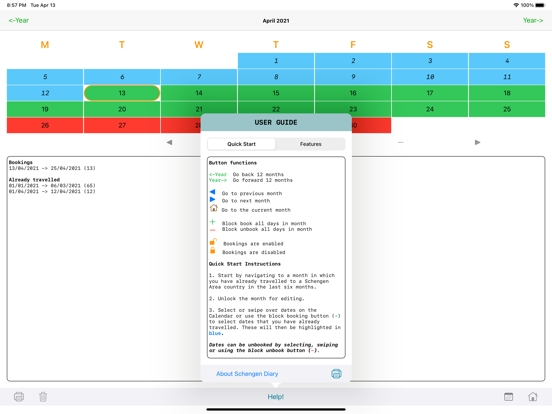Viewport: 552px width, 414px height.
Task: Click travelled line 01/01/2021 -> 06/03/2021 (65)
Action: pyautogui.click(x=52, y=186)
